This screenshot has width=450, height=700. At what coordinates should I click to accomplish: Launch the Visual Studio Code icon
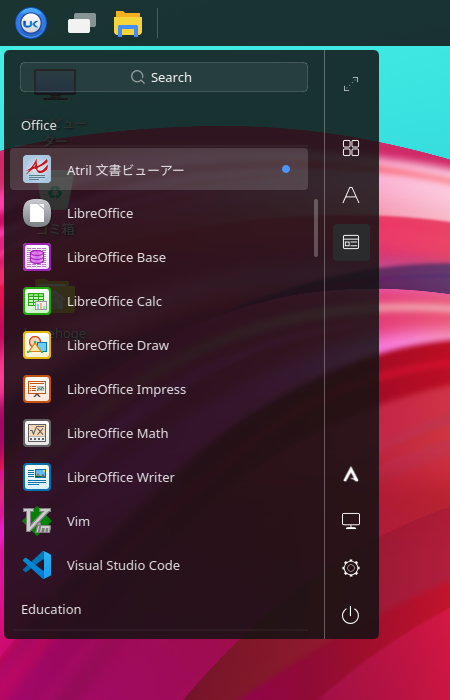tap(37, 565)
